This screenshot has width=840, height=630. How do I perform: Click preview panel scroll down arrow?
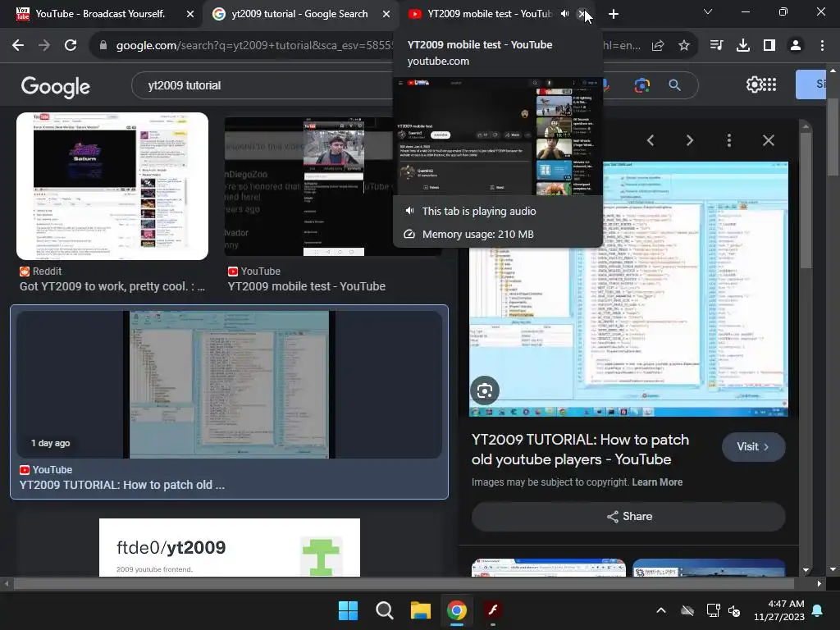[806, 571]
